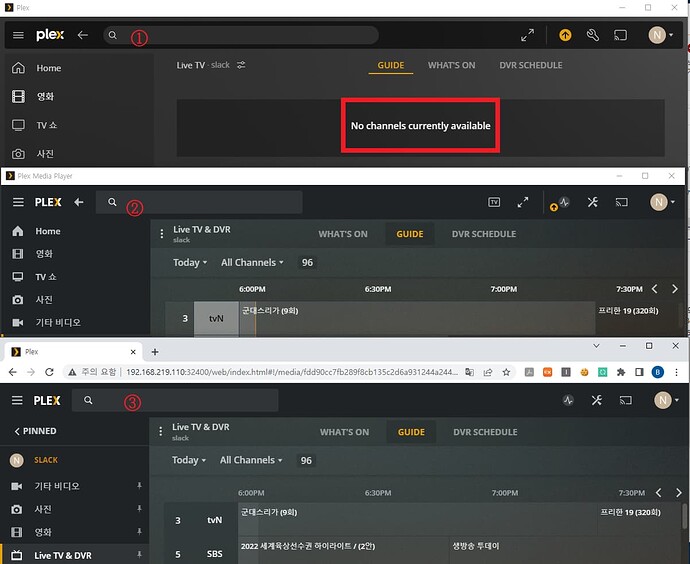The width and height of the screenshot is (690, 564).
Task: Unpin 영화 in Plex web sidebar
Action: point(139,531)
